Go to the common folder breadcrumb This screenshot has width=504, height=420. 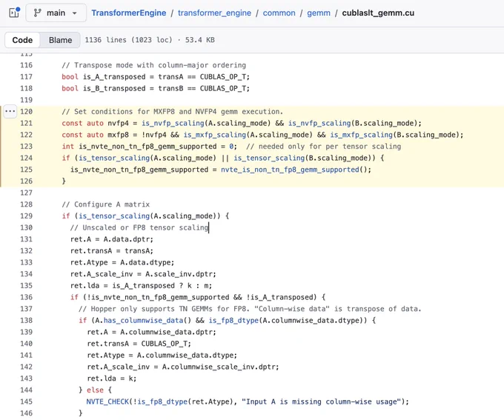click(279, 13)
